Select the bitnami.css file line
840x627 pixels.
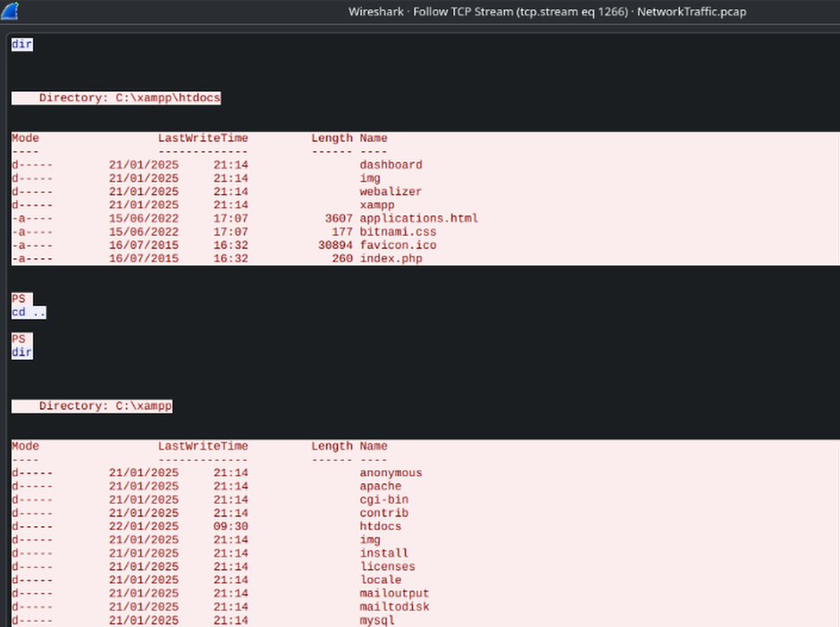tap(398, 232)
